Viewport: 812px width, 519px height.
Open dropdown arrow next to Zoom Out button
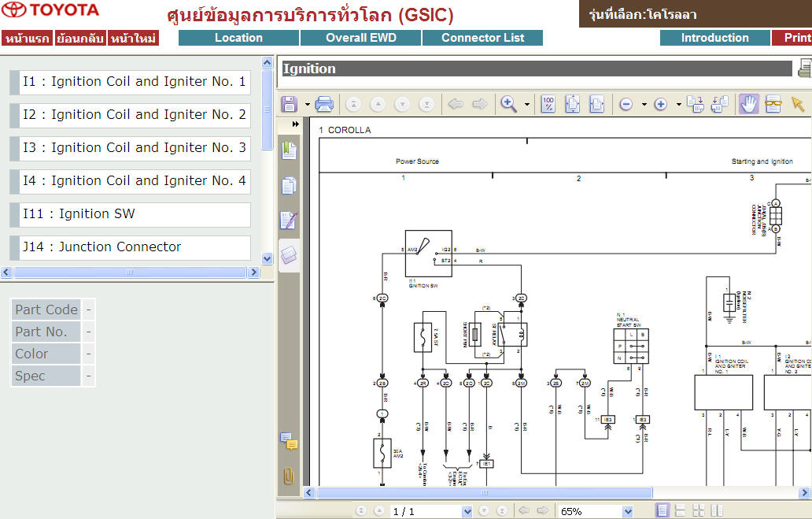[x=644, y=105]
